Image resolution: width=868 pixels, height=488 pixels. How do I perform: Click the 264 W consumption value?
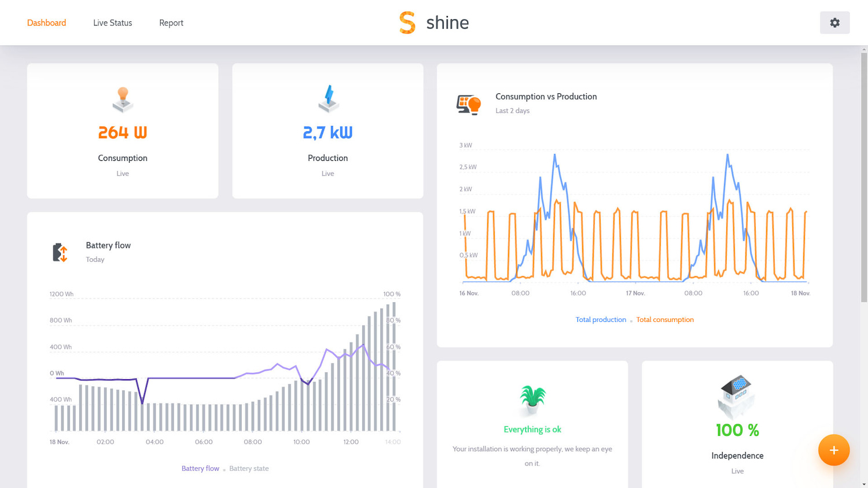click(x=123, y=133)
